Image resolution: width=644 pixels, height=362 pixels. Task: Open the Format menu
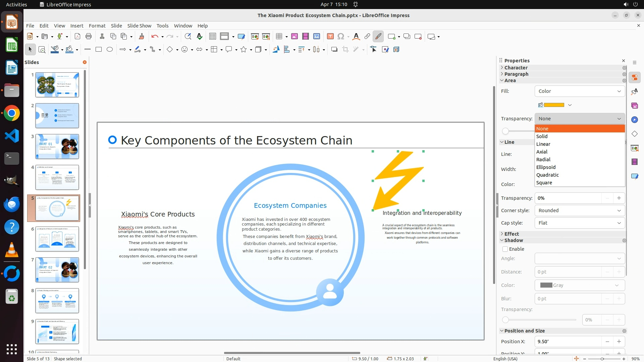97,26
